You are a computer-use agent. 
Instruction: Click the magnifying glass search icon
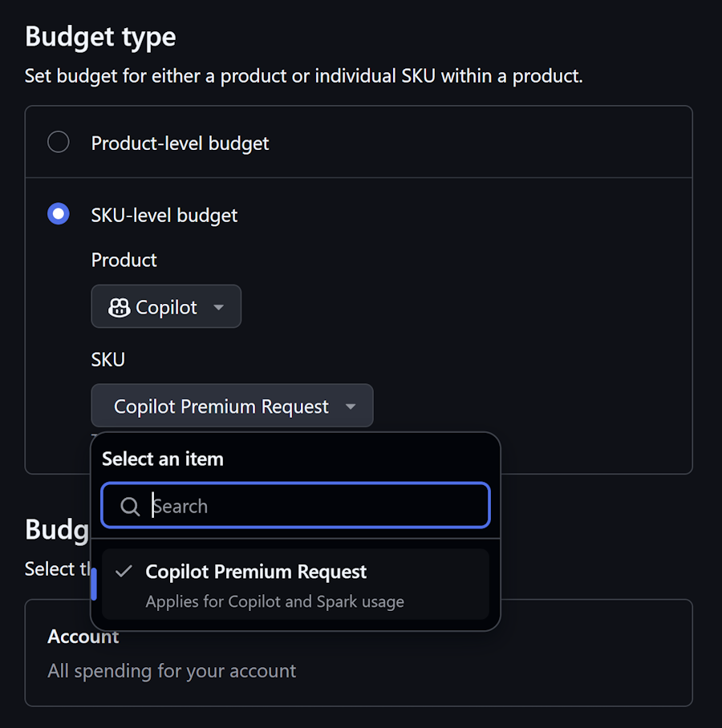[130, 506]
